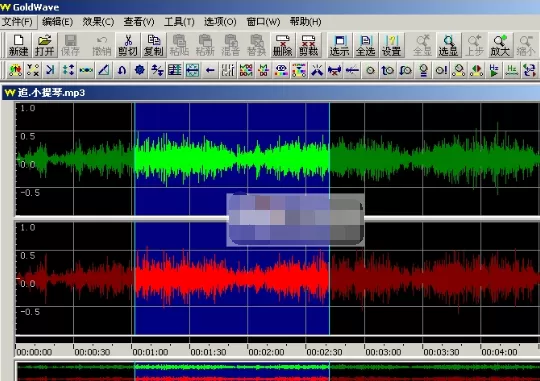Open the Change Volume circle icon

pos(370,70)
